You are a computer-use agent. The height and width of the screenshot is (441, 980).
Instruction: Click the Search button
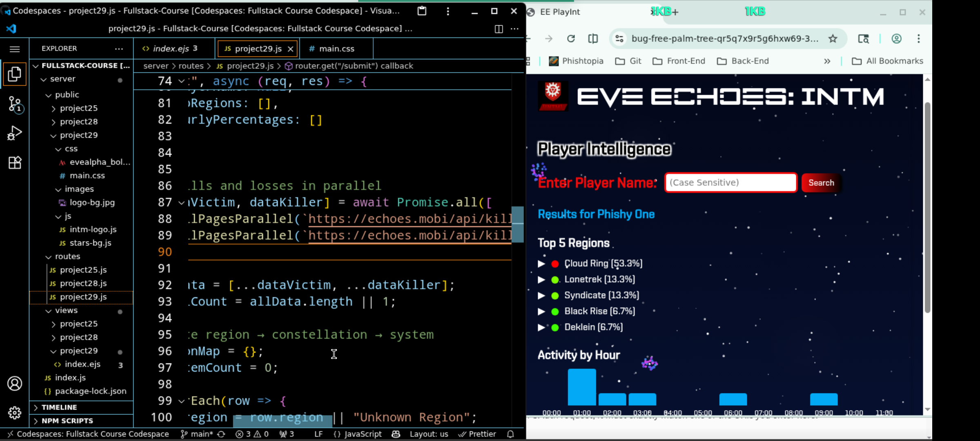pyautogui.click(x=821, y=183)
